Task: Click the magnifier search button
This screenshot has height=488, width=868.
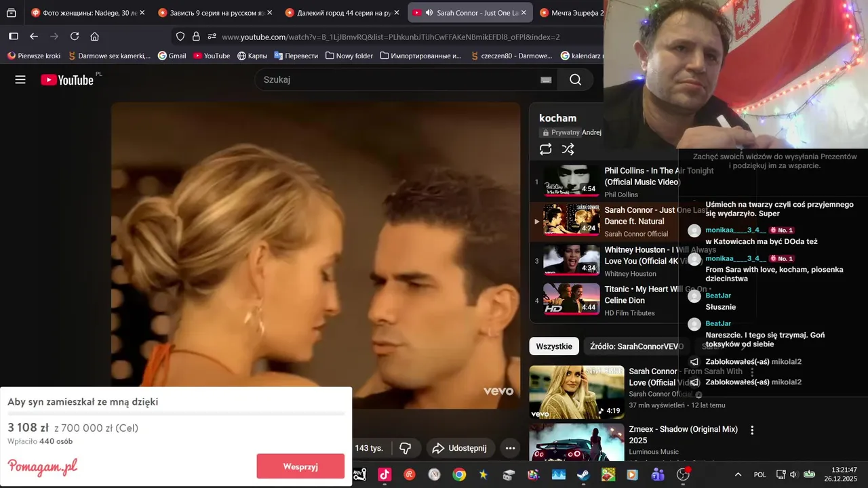Action: (576, 80)
